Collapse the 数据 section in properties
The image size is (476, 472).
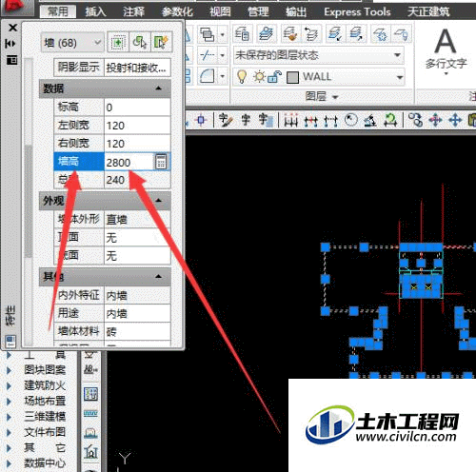point(159,88)
